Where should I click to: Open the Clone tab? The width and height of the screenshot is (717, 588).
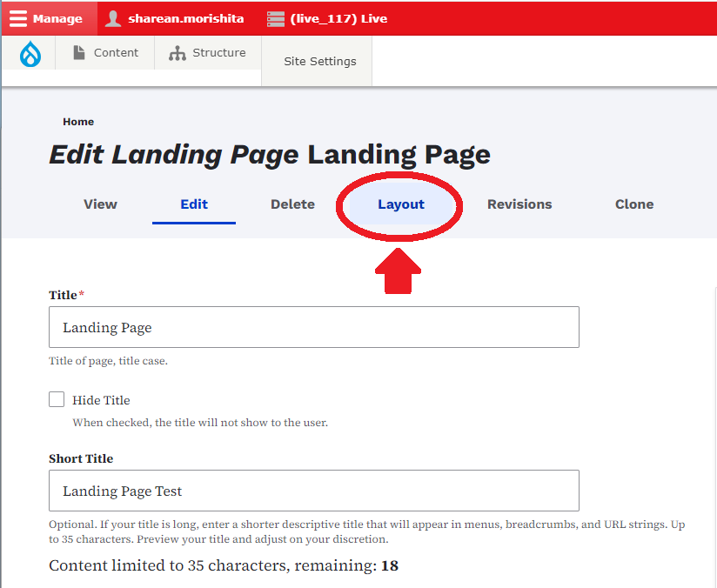click(x=634, y=204)
